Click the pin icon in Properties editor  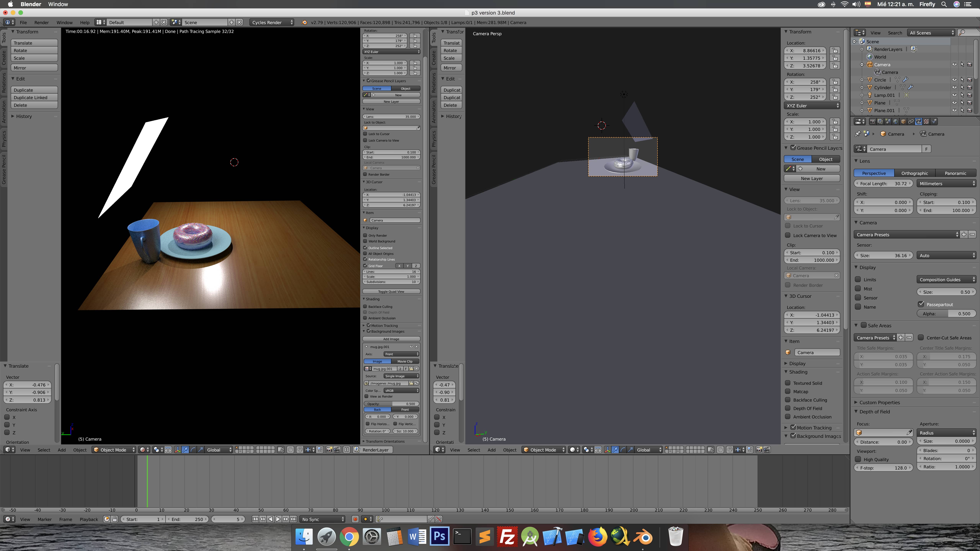pyautogui.click(x=857, y=134)
